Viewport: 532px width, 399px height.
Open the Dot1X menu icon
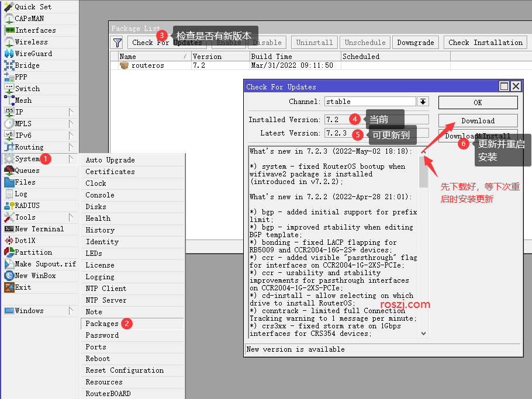point(9,241)
